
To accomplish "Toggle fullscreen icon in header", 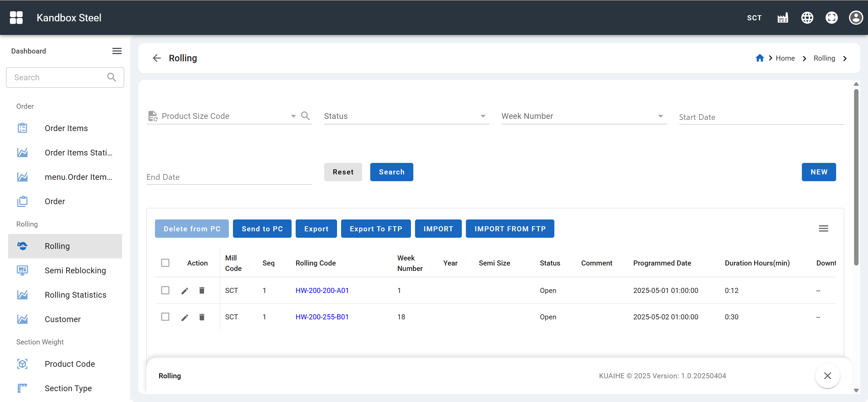I will [x=831, y=18].
